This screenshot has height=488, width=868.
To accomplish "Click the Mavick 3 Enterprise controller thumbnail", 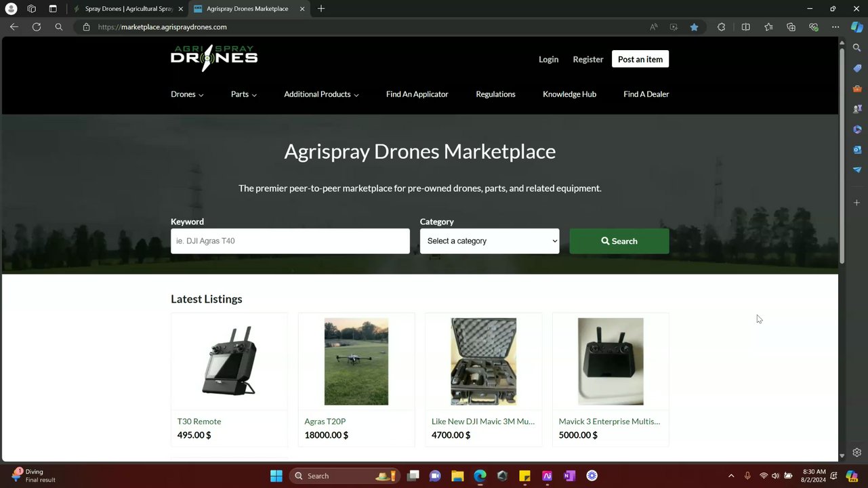I will pos(611,362).
